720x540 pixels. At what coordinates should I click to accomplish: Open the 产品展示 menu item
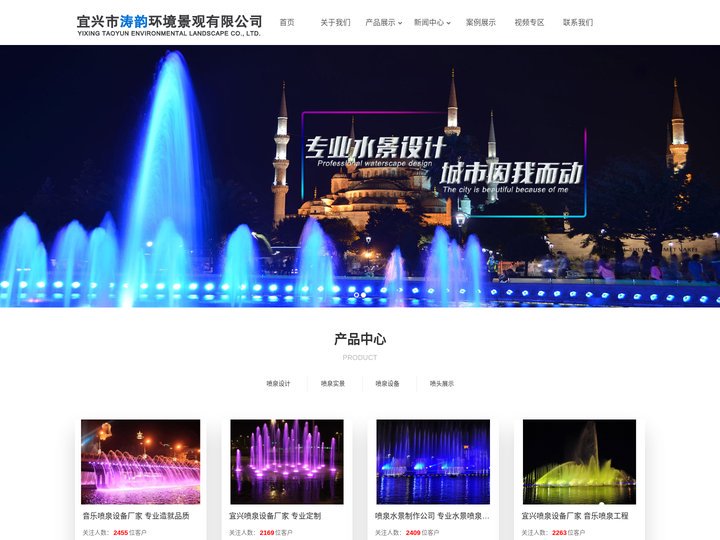click(380, 22)
